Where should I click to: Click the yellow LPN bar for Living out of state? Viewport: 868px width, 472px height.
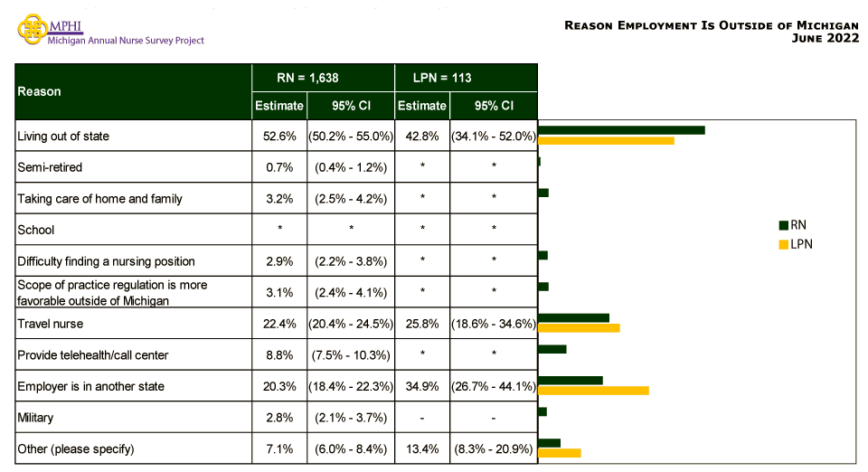606,140
